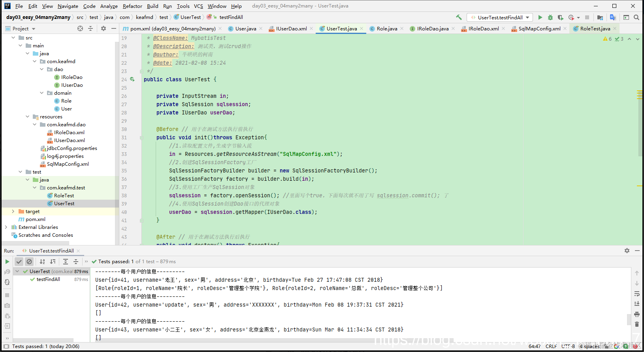Open Run panel settings gear
This screenshot has height=352, width=644.
pos(627,251)
